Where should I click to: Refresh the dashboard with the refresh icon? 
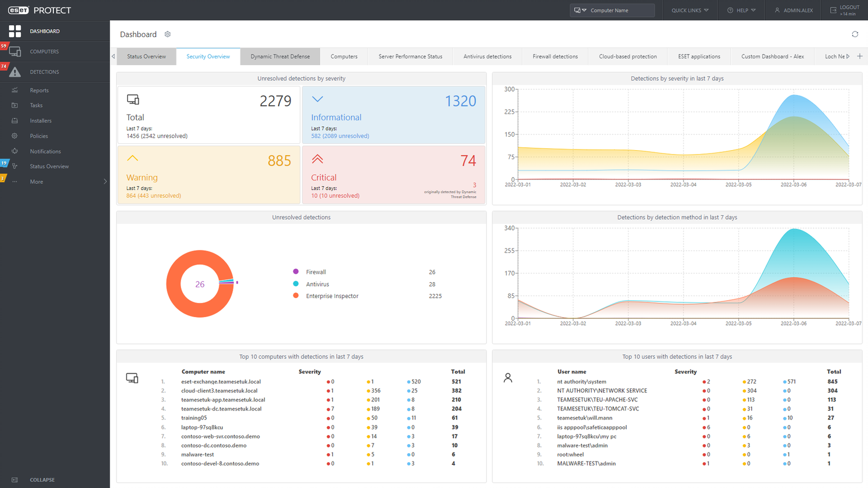pyautogui.click(x=855, y=34)
